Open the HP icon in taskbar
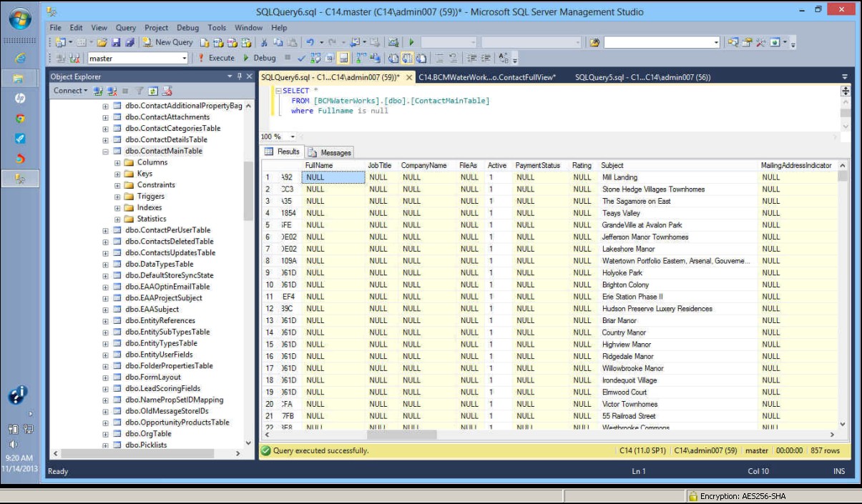 tap(20, 98)
